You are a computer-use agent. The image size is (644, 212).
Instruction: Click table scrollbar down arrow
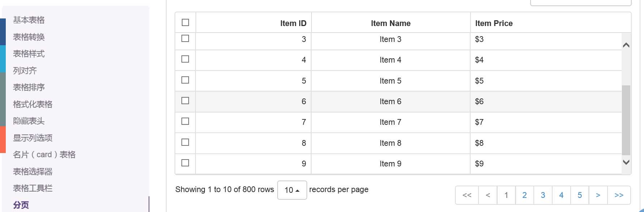626,162
